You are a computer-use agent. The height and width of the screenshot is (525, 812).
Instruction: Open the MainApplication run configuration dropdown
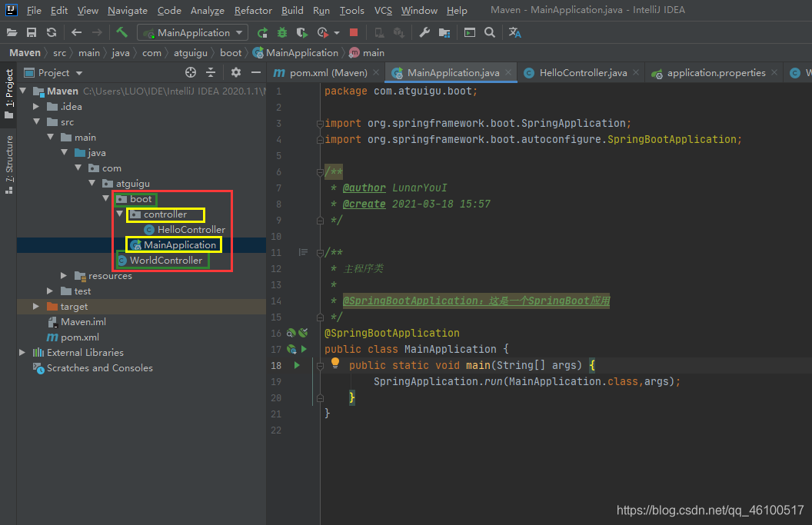193,32
